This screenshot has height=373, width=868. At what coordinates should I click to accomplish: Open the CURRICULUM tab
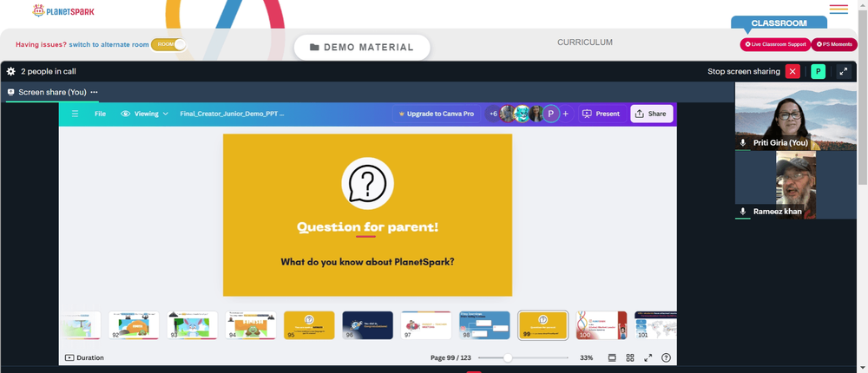click(584, 42)
